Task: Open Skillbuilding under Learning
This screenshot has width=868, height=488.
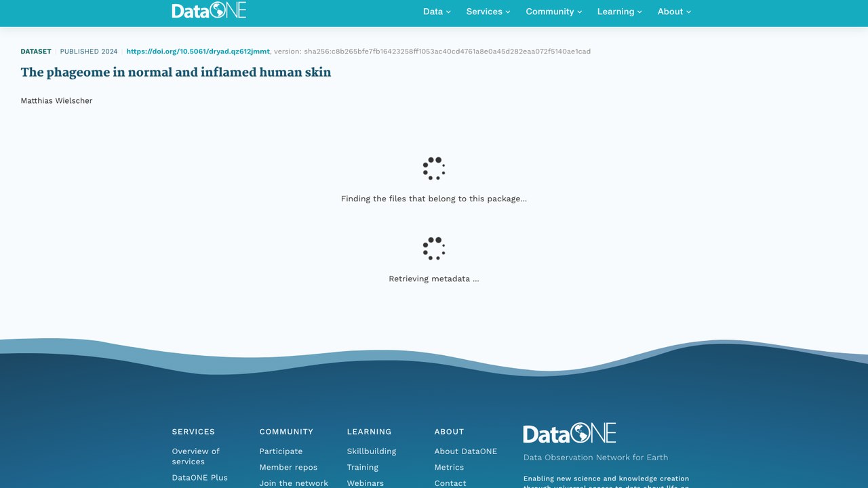Action: pyautogui.click(x=372, y=451)
